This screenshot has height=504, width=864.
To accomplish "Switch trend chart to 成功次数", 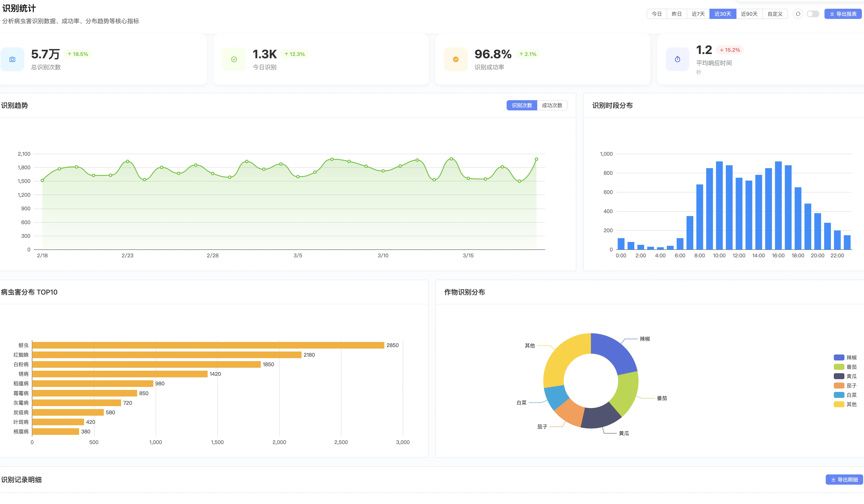I will tap(552, 106).
